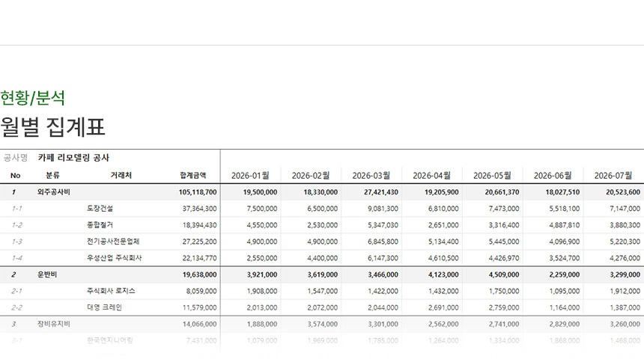This screenshot has height=359, width=644.
Task: Select the 2026-07월 column header
Action: click(x=613, y=176)
